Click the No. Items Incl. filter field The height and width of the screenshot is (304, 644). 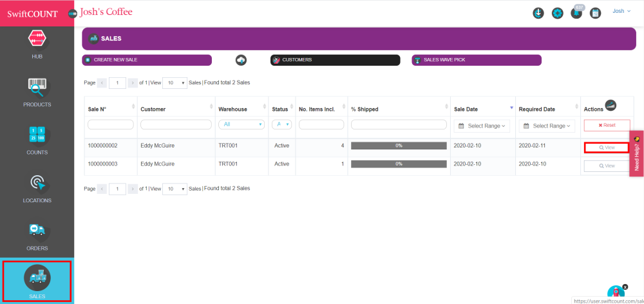[321, 124]
